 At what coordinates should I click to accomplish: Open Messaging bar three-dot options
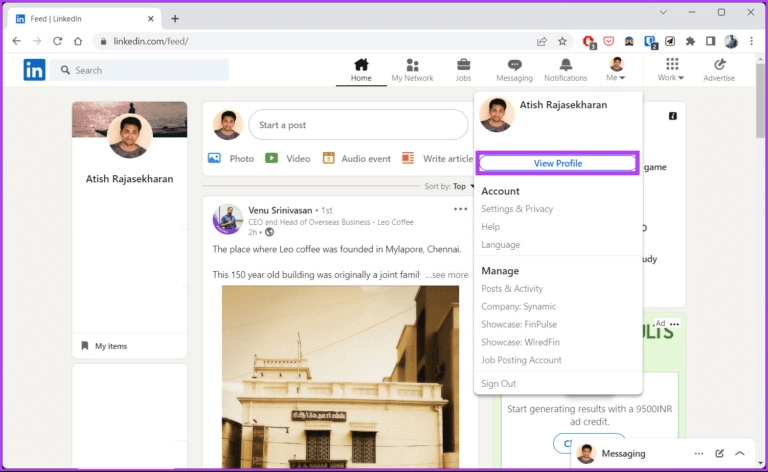(x=698, y=453)
